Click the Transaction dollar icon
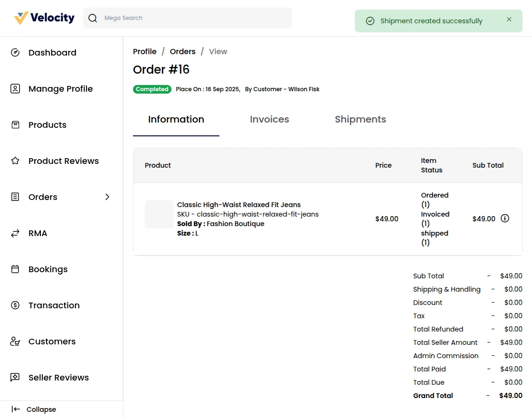This screenshot has height=418, width=532. click(x=15, y=305)
